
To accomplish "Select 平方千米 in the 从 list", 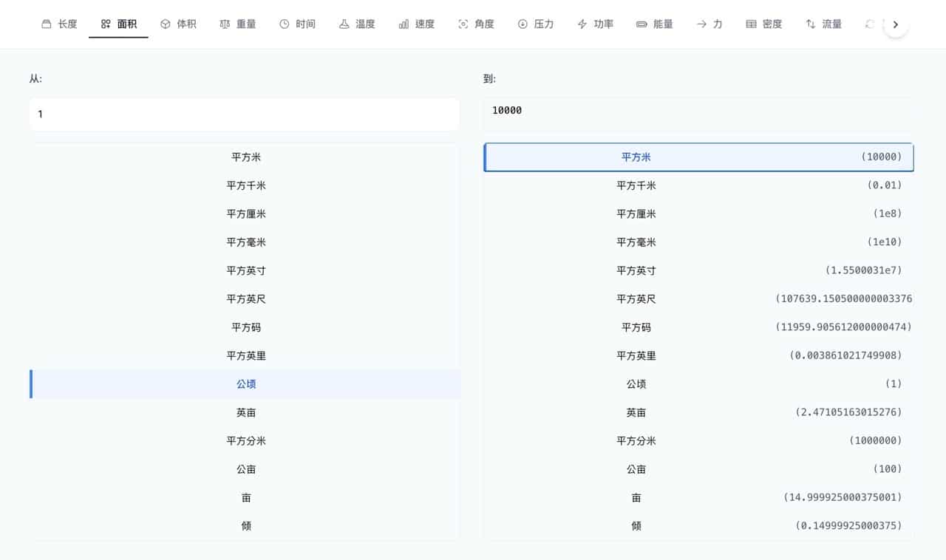I will [245, 185].
